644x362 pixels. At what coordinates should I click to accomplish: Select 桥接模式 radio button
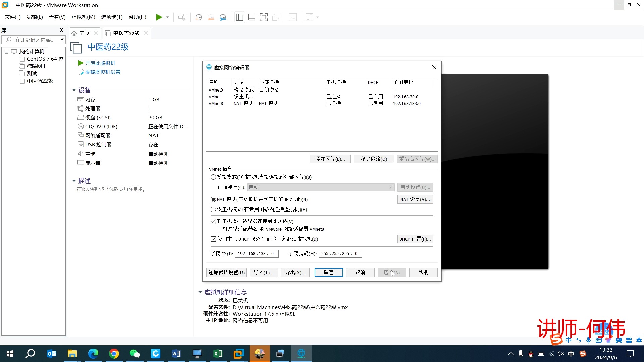[213, 177]
